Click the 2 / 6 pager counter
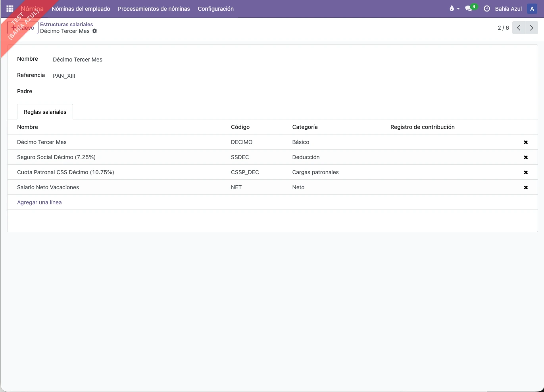 click(x=503, y=28)
